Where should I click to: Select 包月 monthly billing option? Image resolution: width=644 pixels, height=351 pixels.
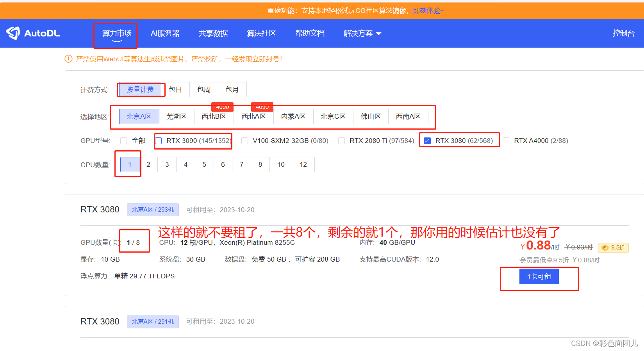tap(232, 89)
